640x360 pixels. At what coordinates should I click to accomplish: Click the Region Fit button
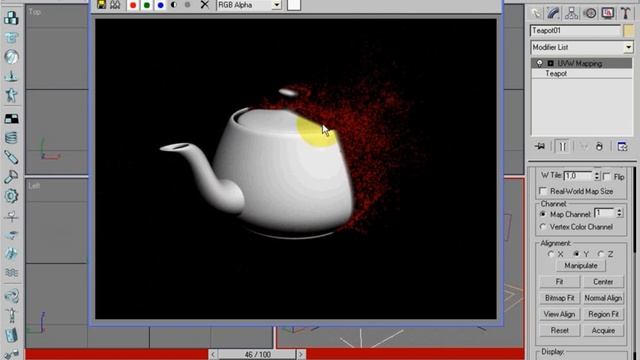click(603, 314)
